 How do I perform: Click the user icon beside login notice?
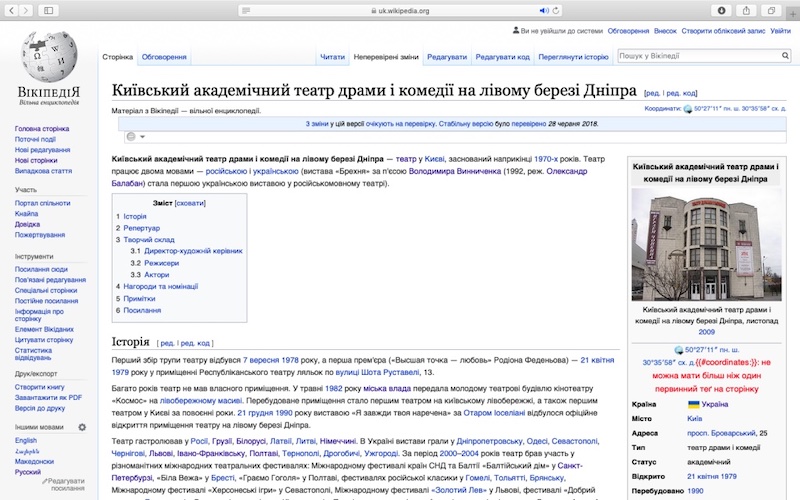tap(516, 31)
